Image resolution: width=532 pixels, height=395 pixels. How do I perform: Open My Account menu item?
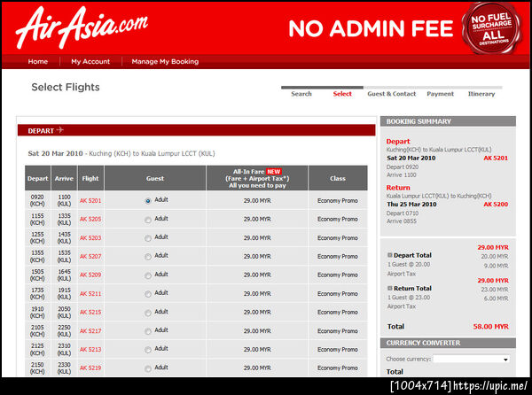90,62
